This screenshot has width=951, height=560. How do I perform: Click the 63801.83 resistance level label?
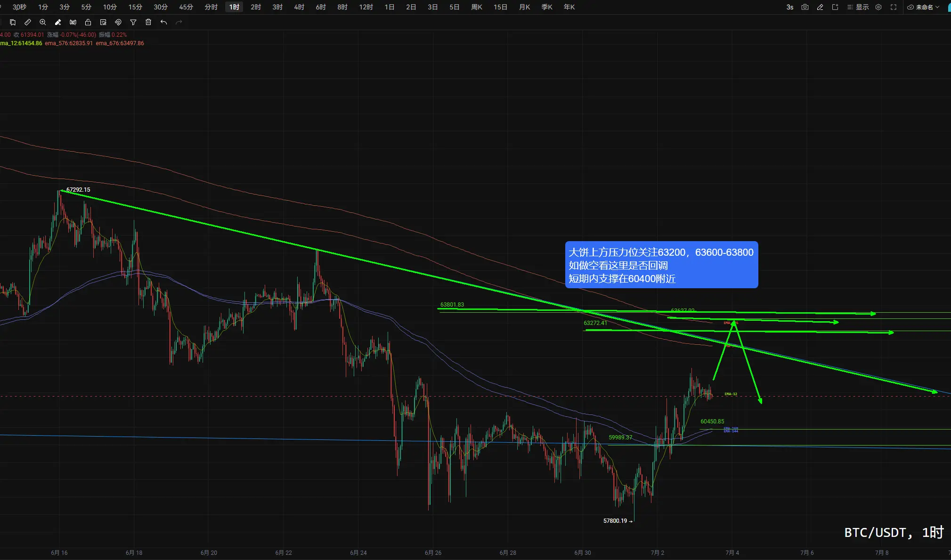tap(452, 305)
